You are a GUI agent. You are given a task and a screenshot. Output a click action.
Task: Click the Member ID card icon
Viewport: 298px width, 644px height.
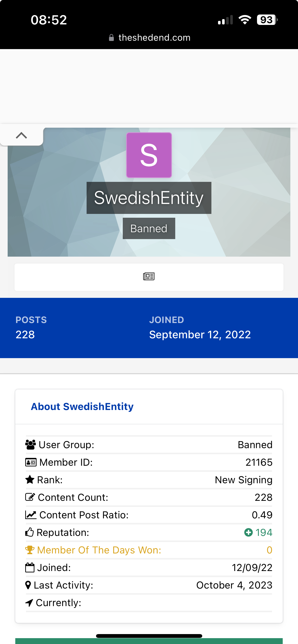(x=31, y=462)
